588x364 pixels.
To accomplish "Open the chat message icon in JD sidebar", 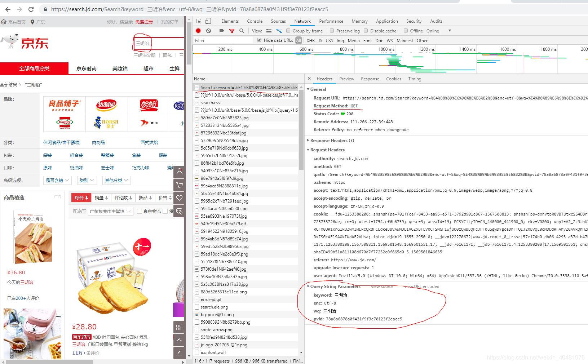I will point(179,211).
